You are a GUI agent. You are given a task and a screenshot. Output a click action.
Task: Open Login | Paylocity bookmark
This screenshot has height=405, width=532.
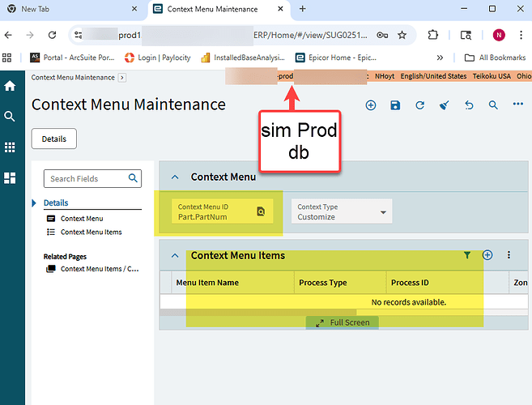pyautogui.click(x=157, y=58)
